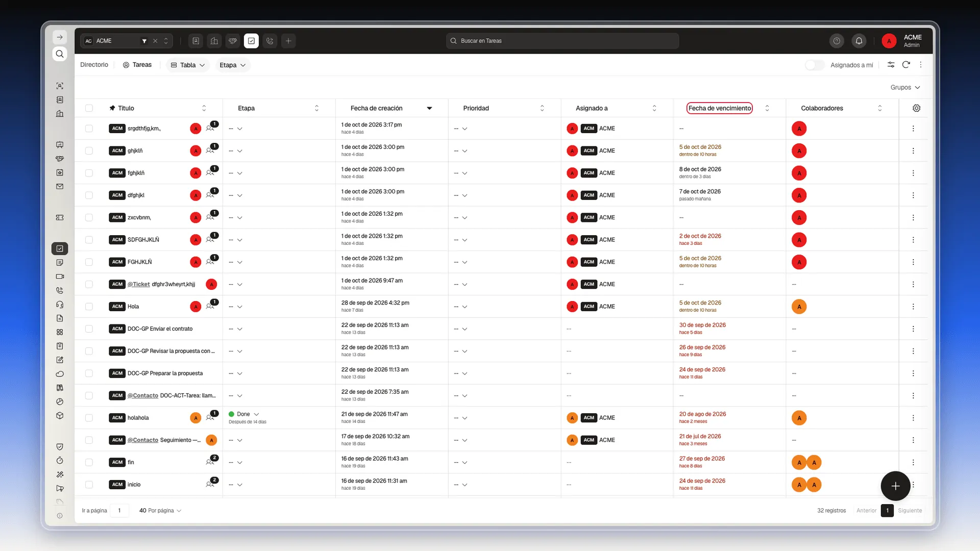This screenshot has width=980, height=551.
Task: Click the floating add task plus button
Action: [x=895, y=486]
